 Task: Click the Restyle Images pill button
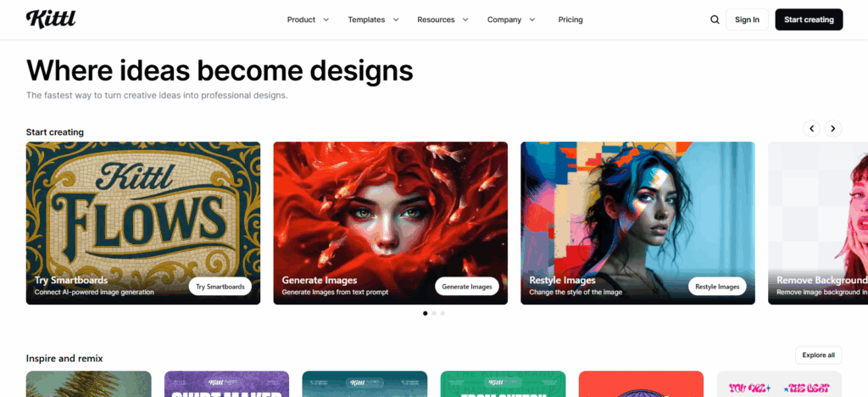[x=717, y=287]
